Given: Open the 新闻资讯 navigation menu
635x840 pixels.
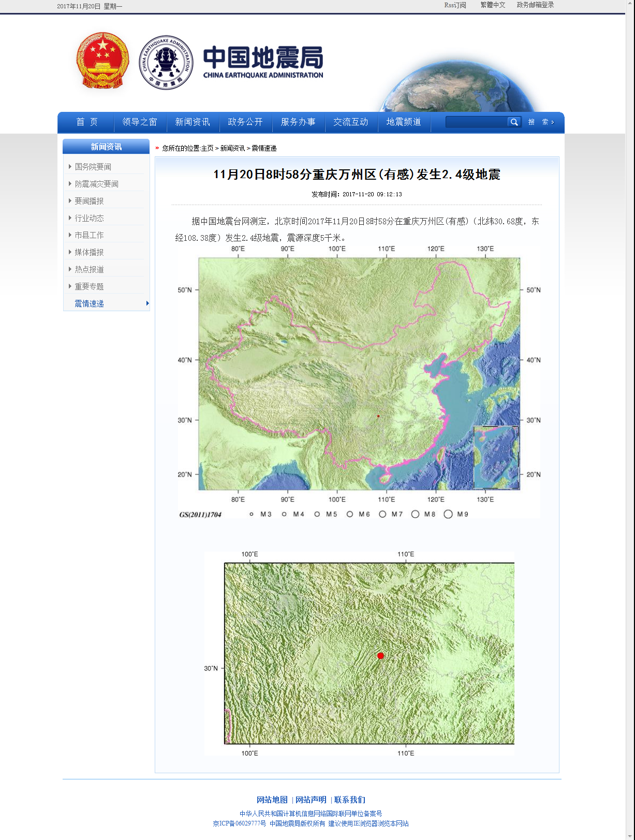Looking at the screenshot, I should point(193,122).
